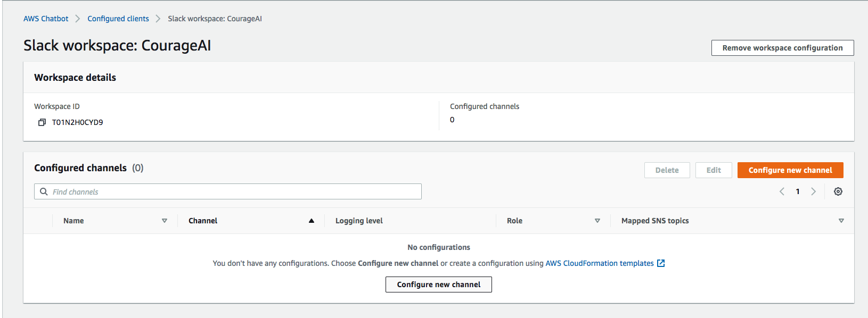Navigate to Configured clients breadcrumb
The height and width of the screenshot is (318, 868).
point(118,19)
